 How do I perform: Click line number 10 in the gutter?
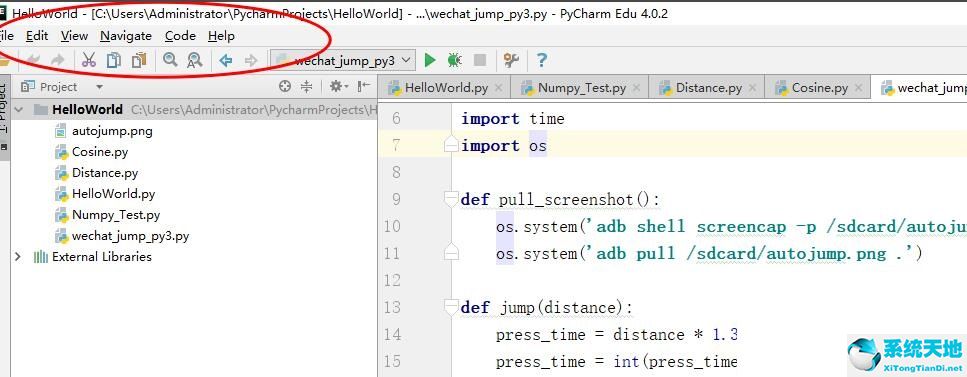click(x=392, y=226)
